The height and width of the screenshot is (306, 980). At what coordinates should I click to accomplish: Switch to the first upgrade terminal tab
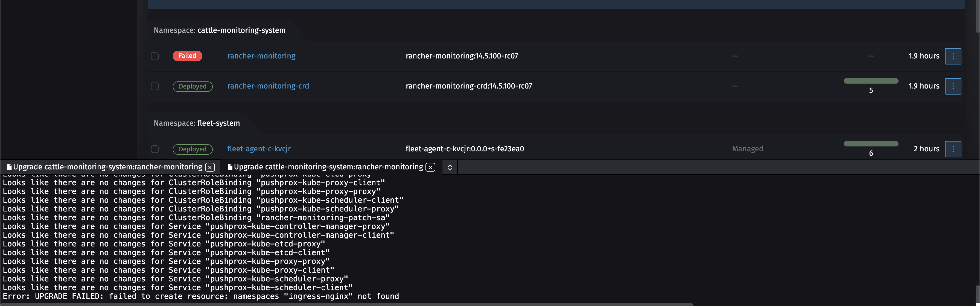tap(107, 166)
